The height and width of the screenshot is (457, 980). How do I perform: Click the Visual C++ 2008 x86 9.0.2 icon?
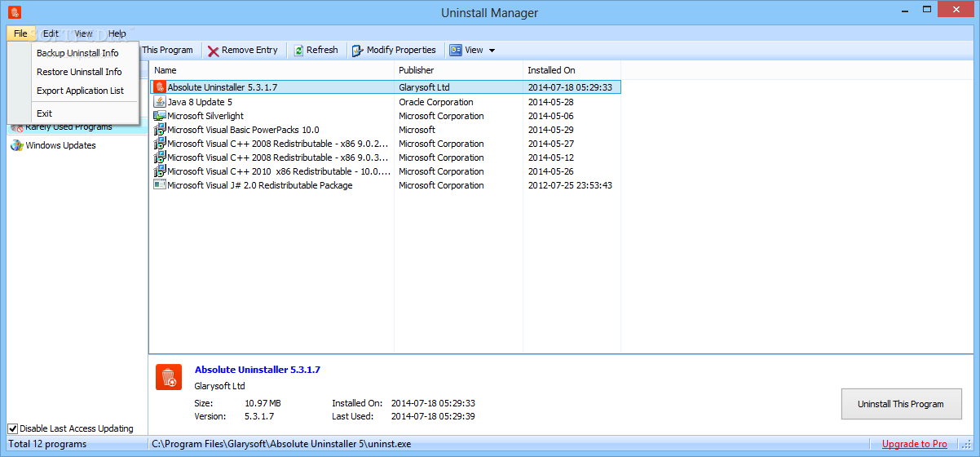tap(160, 144)
